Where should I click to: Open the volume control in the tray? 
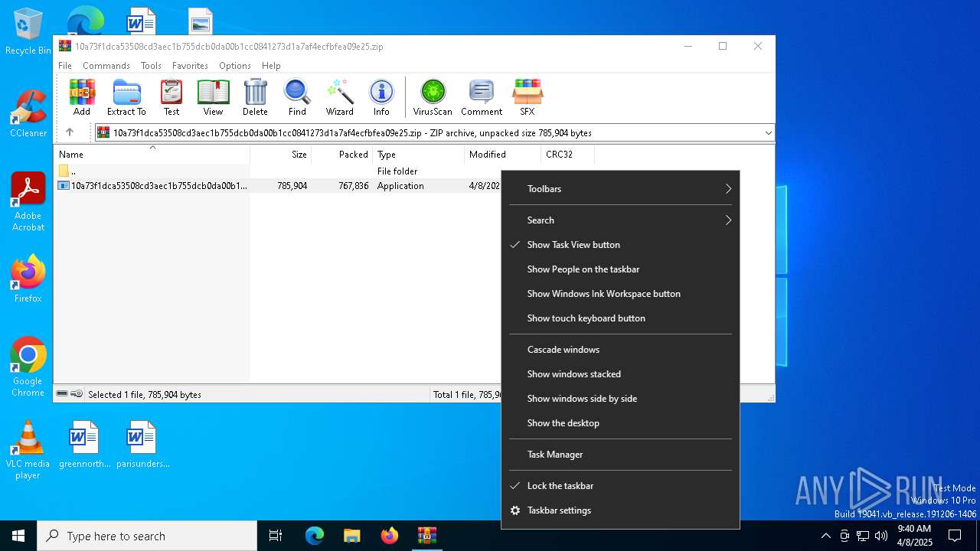[881, 536]
